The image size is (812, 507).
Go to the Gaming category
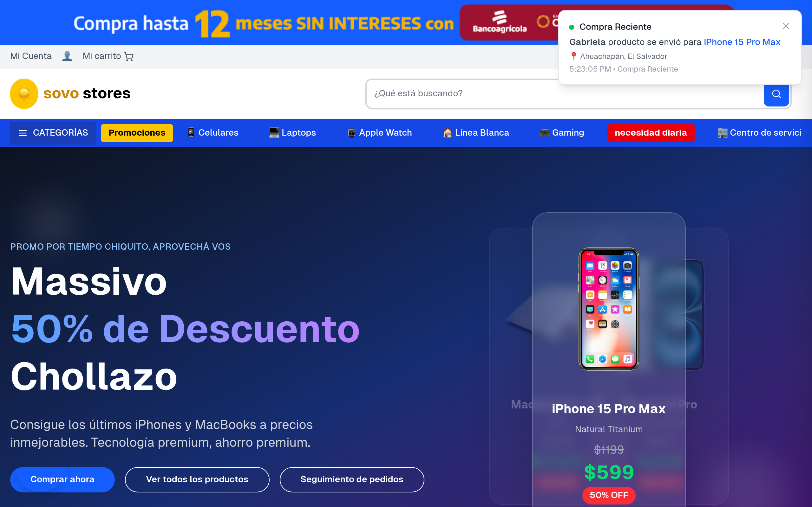point(561,133)
